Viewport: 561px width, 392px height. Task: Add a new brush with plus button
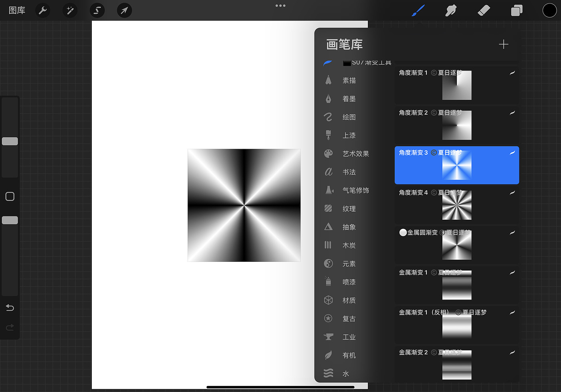(504, 44)
